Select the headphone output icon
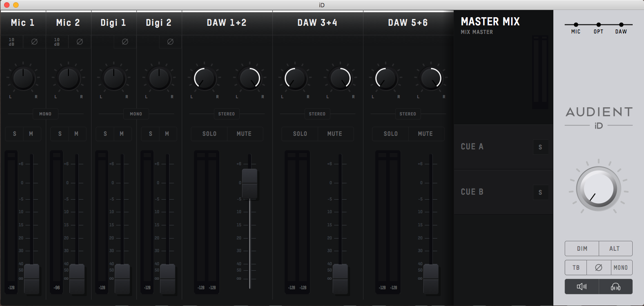This screenshot has height=306, width=644. coord(615,286)
